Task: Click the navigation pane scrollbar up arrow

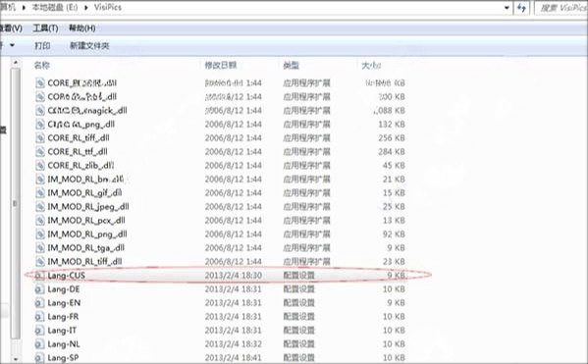Action: click(x=16, y=62)
